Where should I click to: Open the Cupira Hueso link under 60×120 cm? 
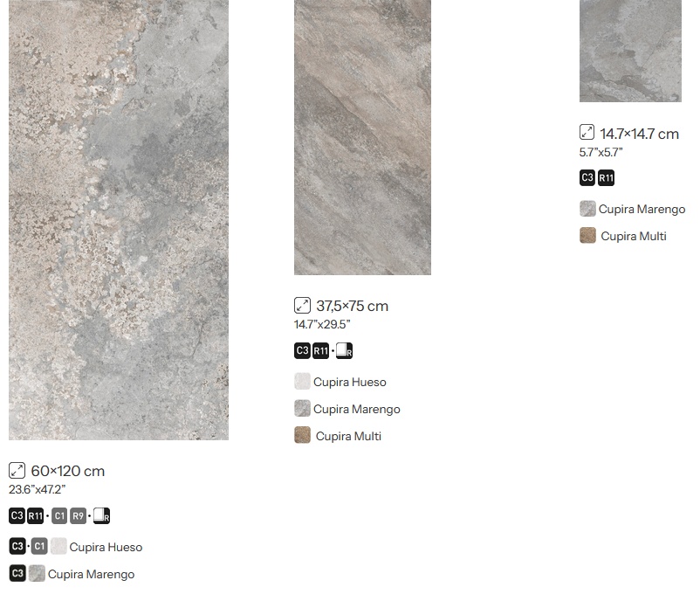106,547
